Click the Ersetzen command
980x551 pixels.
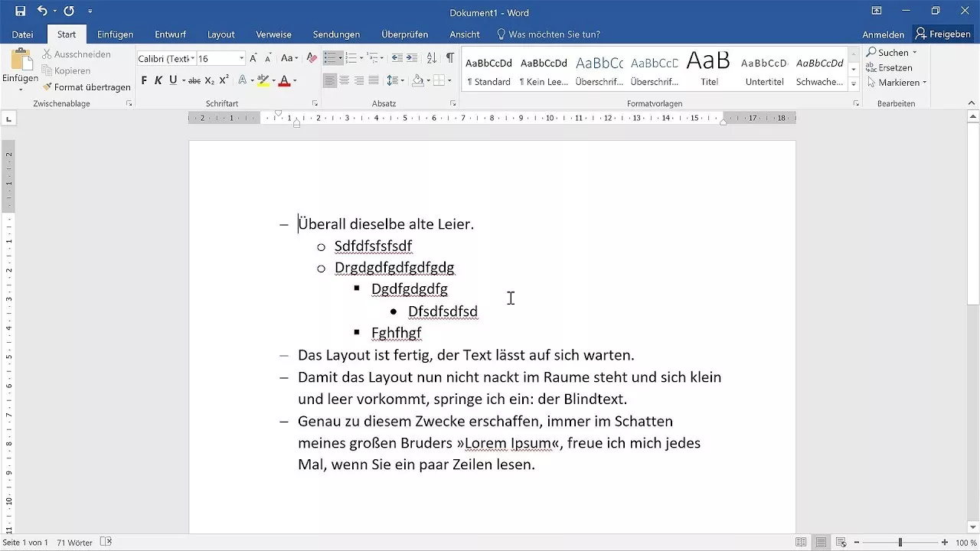point(890,67)
